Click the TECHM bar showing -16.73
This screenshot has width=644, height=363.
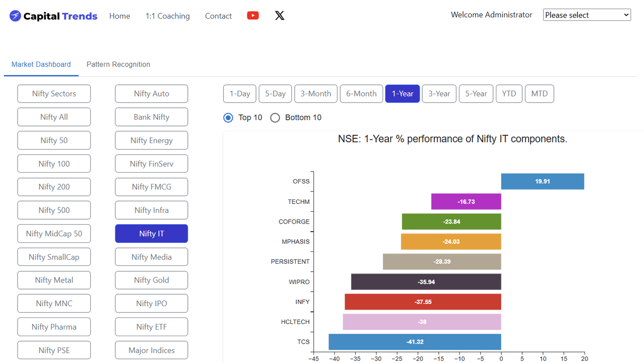tap(466, 202)
